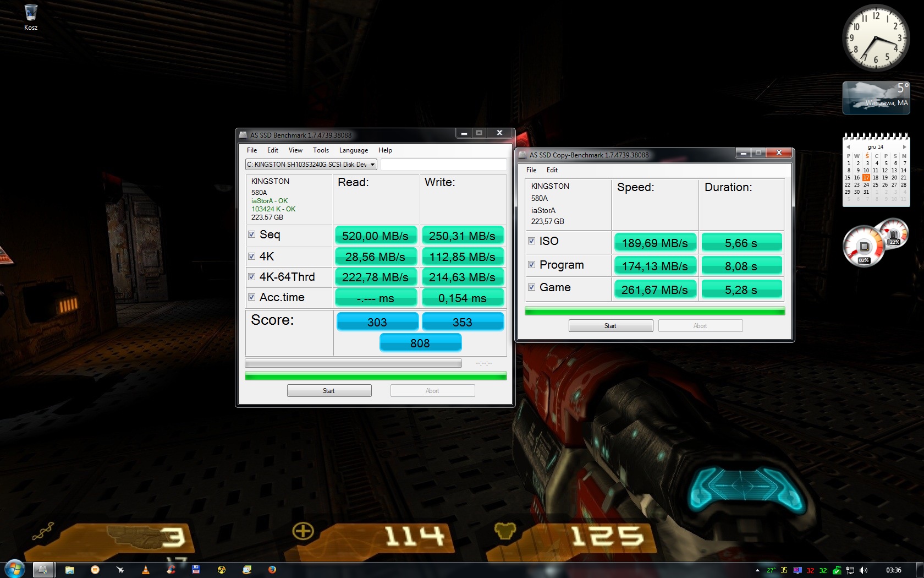Click the blue monitor 60 tray icon

pyautogui.click(x=797, y=570)
